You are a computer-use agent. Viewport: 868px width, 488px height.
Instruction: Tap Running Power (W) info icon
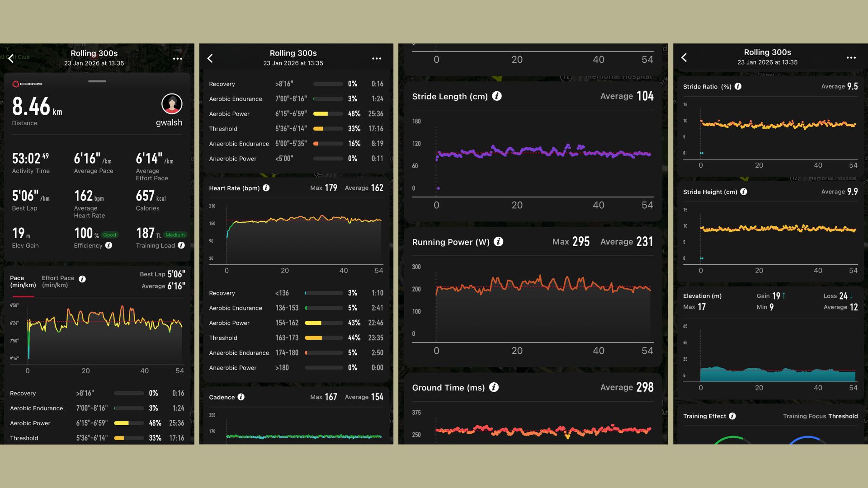coord(498,242)
